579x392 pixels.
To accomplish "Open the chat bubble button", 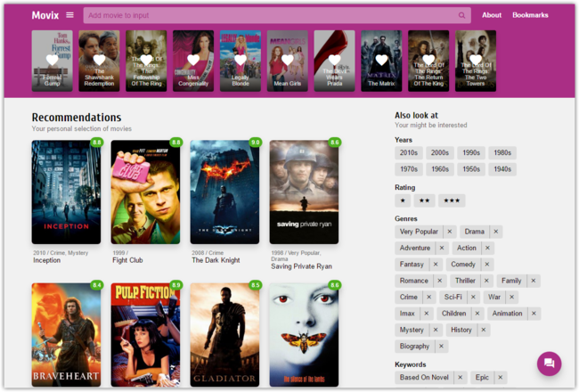I will tap(549, 363).
